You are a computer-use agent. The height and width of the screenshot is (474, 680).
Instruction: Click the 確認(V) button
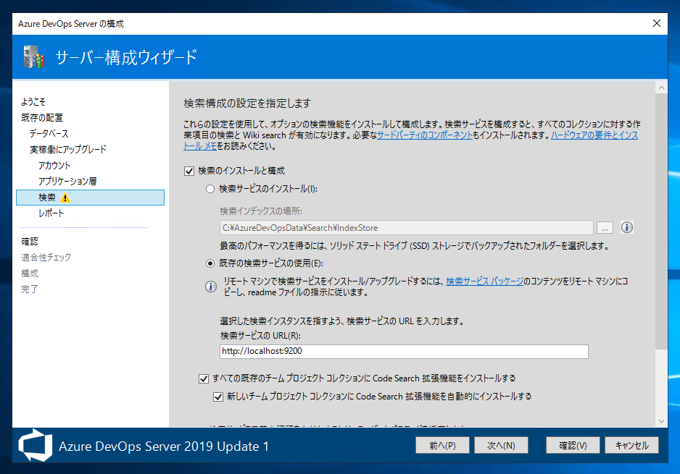point(573,445)
